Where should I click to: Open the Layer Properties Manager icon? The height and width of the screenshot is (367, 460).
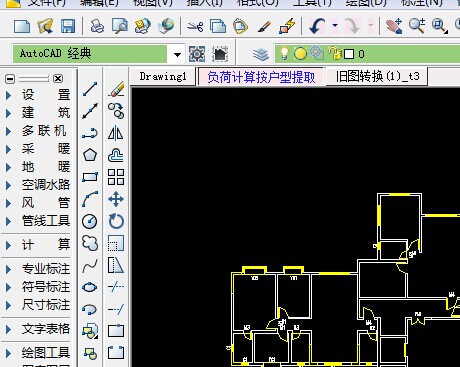pos(260,54)
